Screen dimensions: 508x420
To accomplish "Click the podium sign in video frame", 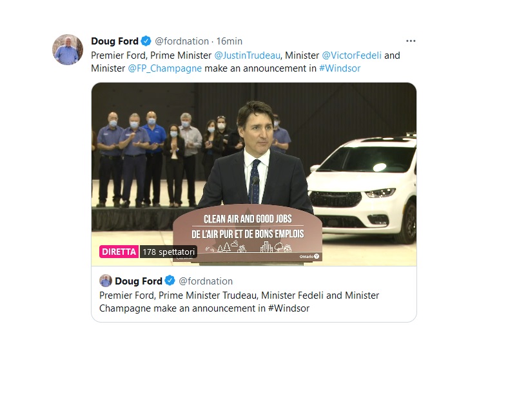I will (x=248, y=233).
